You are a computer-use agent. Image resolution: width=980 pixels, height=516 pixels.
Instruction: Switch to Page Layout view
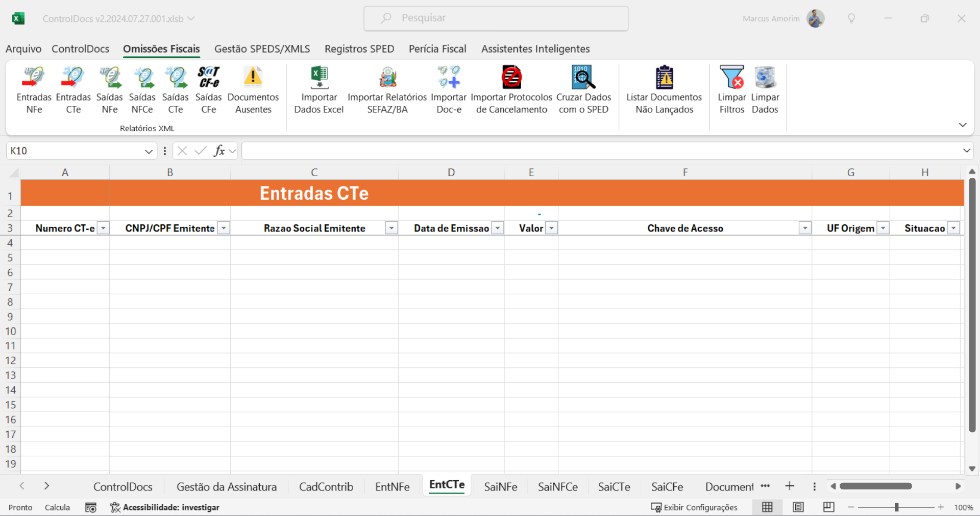click(x=798, y=507)
